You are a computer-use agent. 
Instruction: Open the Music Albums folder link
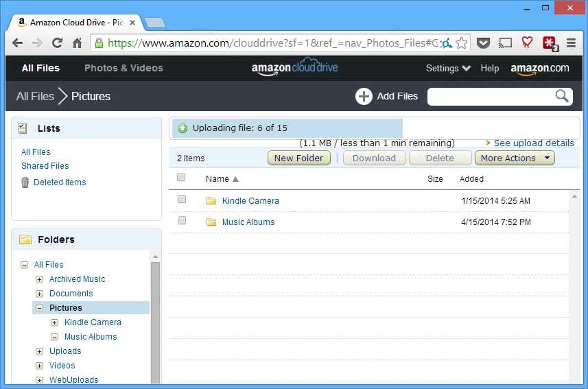tap(248, 222)
